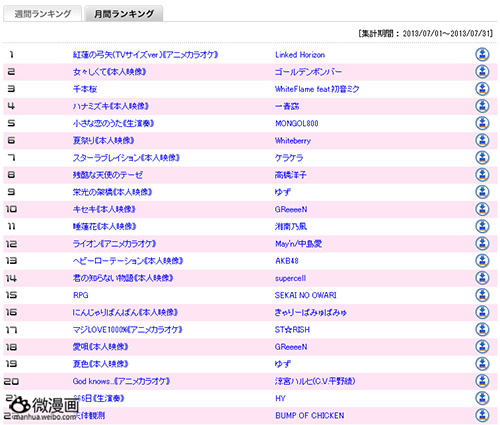Image resolution: width=500 pixels, height=425 pixels.
Task: Open song 夏色《本人映像》
Action: point(100,364)
